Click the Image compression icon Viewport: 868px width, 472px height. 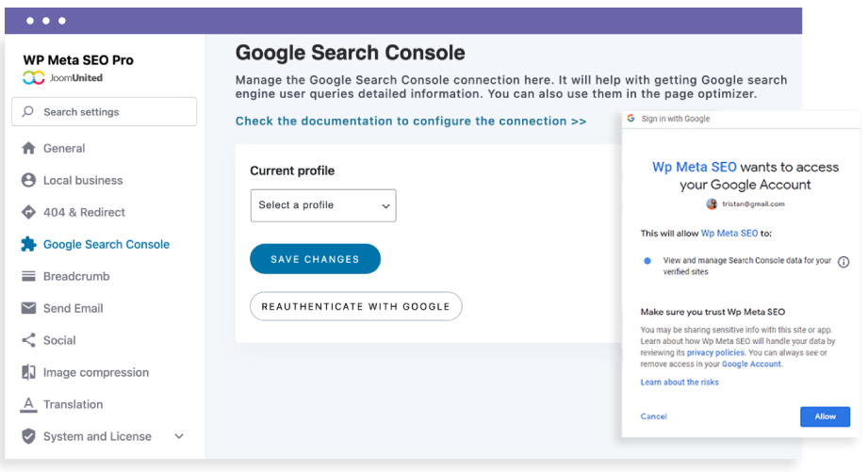(28, 372)
